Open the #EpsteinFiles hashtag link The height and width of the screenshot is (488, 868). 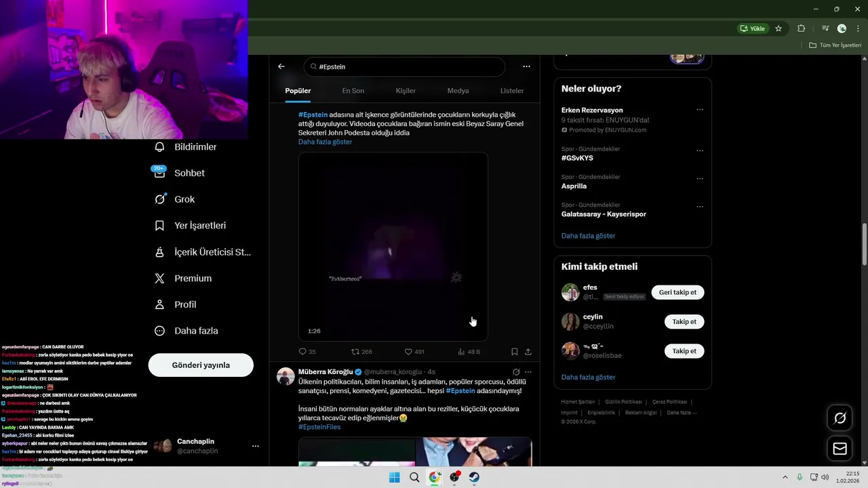point(319,427)
